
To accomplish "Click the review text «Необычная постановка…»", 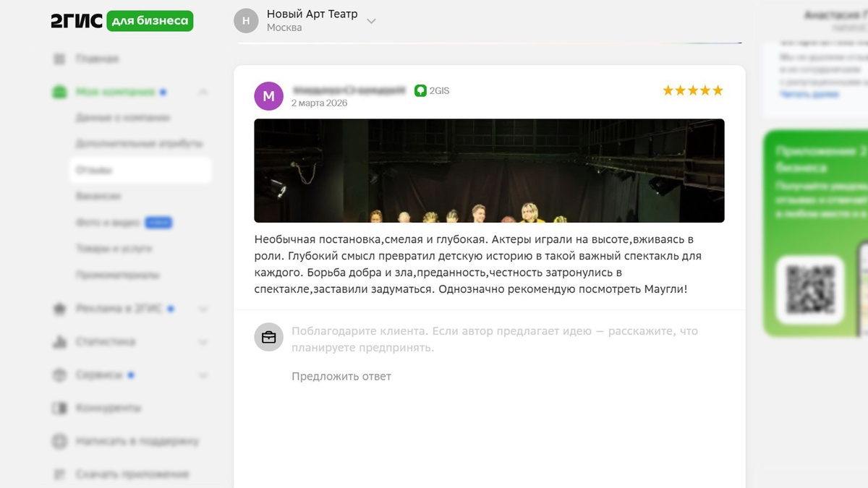I will (x=478, y=264).
